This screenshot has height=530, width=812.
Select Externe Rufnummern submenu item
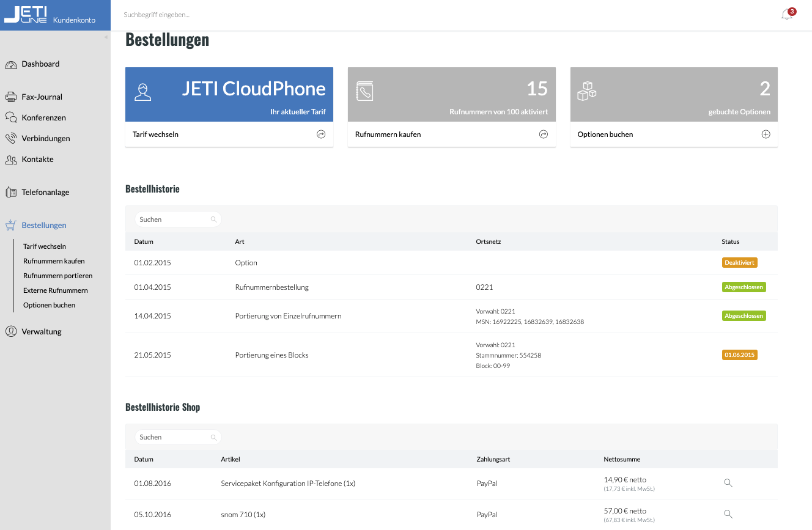(56, 290)
